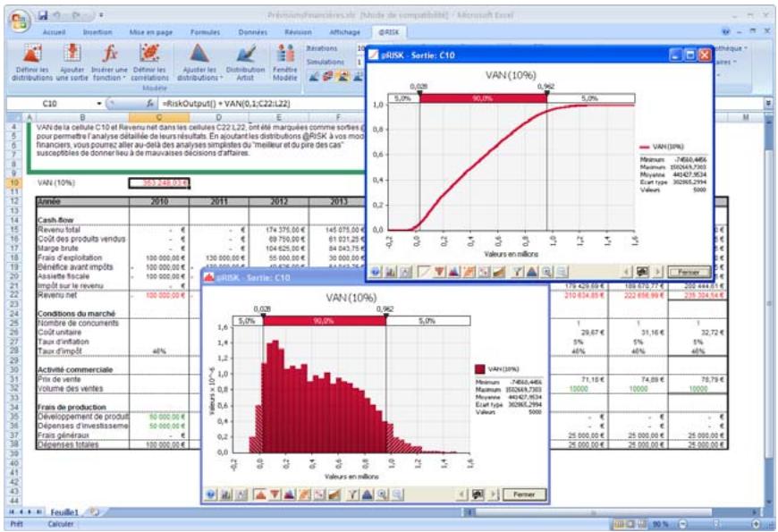Image resolution: width=778 pixels, height=532 pixels.
Task: Select cell C10 containing VAN value
Action: (159, 182)
